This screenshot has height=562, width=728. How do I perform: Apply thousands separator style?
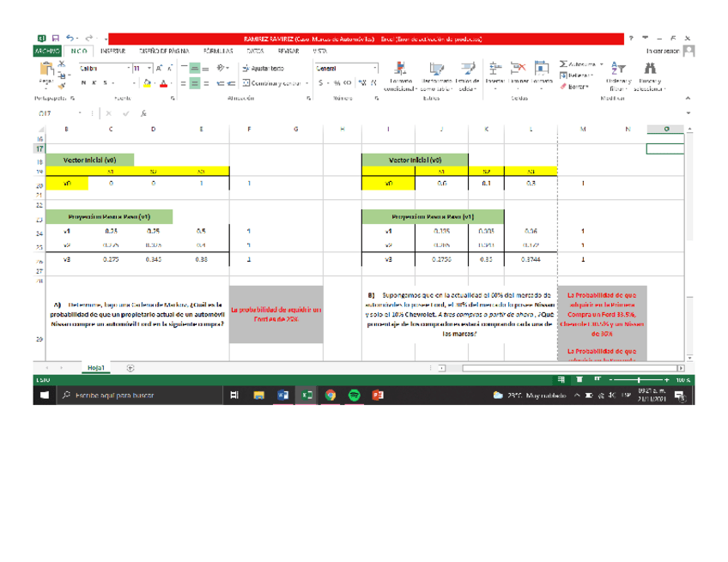tap(348, 83)
